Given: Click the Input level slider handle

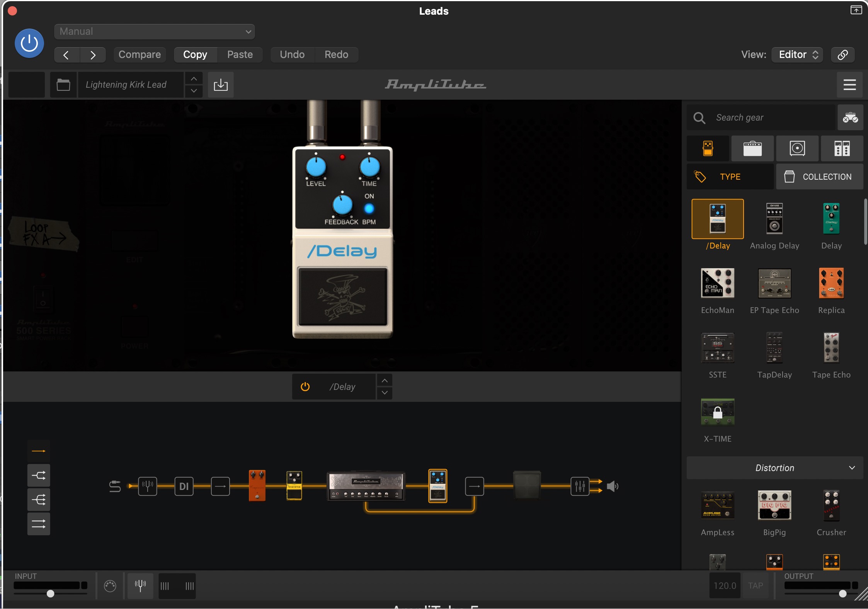Looking at the screenshot, I should [x=50, y=594].
